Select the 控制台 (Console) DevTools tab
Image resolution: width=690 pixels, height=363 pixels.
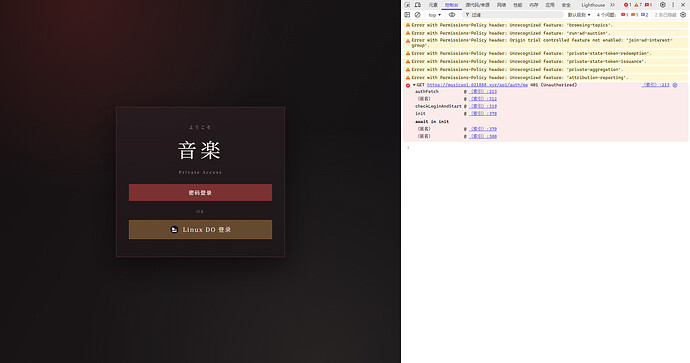451,5
